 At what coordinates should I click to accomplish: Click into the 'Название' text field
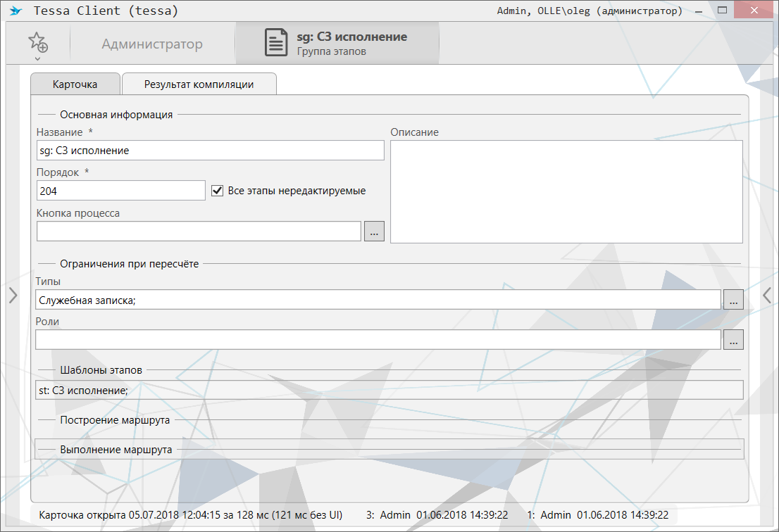(x=210, y=151)
